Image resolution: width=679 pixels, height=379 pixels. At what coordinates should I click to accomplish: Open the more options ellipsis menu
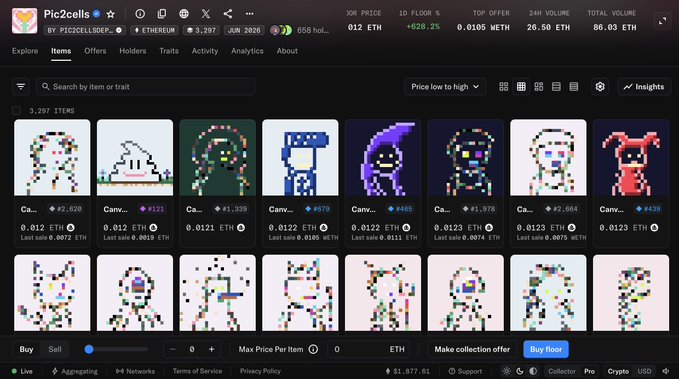tap(249, 14)
